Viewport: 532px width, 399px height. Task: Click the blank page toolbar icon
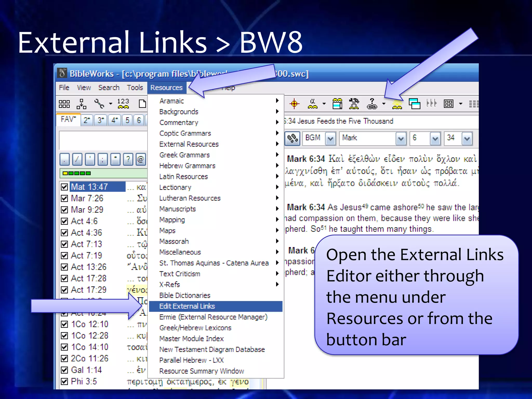[142, 104]
